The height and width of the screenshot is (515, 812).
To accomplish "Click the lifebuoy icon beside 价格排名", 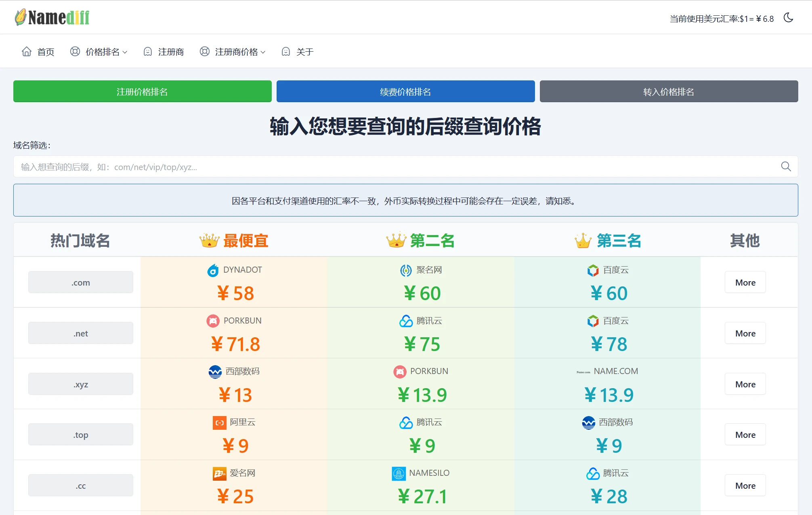I will point(75,52).
